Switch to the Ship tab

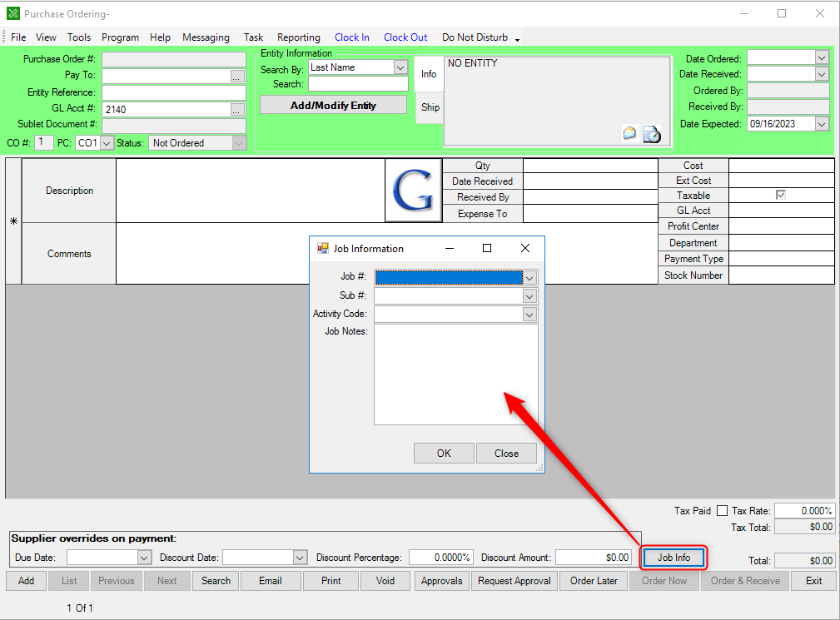click(x=430, y=107)
